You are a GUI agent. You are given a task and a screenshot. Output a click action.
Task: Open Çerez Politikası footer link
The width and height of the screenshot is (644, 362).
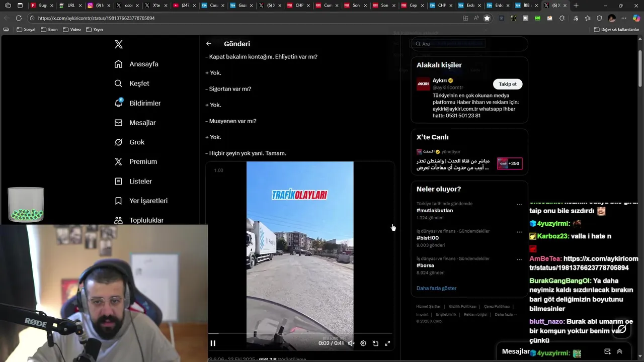497,306
